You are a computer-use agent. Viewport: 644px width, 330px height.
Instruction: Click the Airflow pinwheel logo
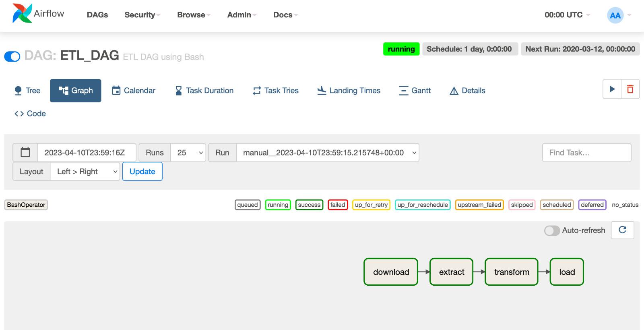click(22, 14)
